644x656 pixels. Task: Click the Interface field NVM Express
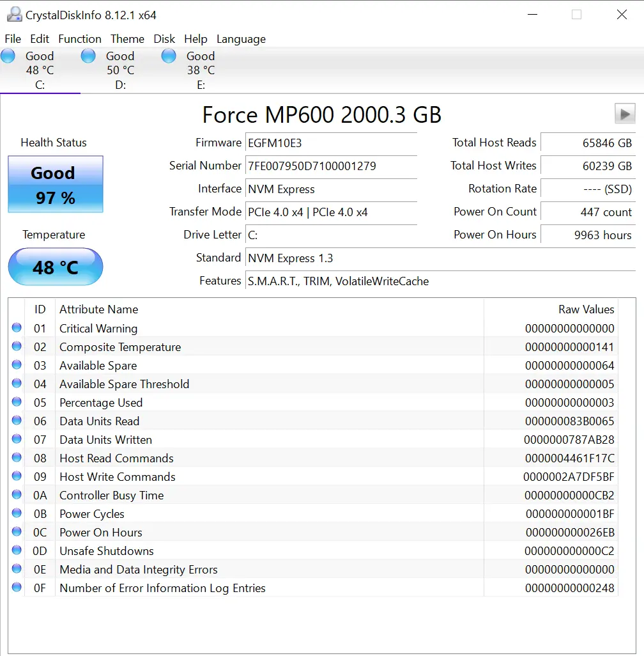click(331, 189)
